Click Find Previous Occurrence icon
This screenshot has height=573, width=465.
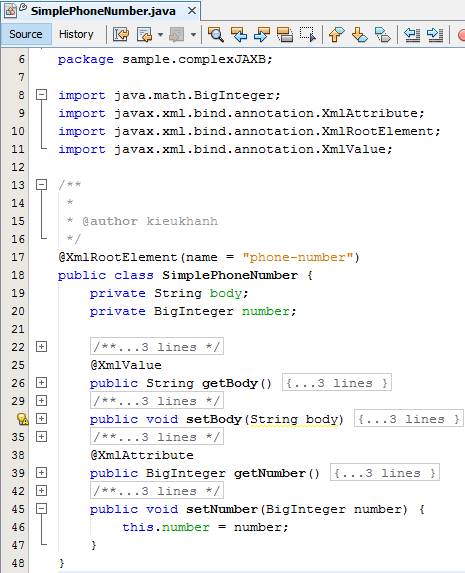[x=239, y=35]
